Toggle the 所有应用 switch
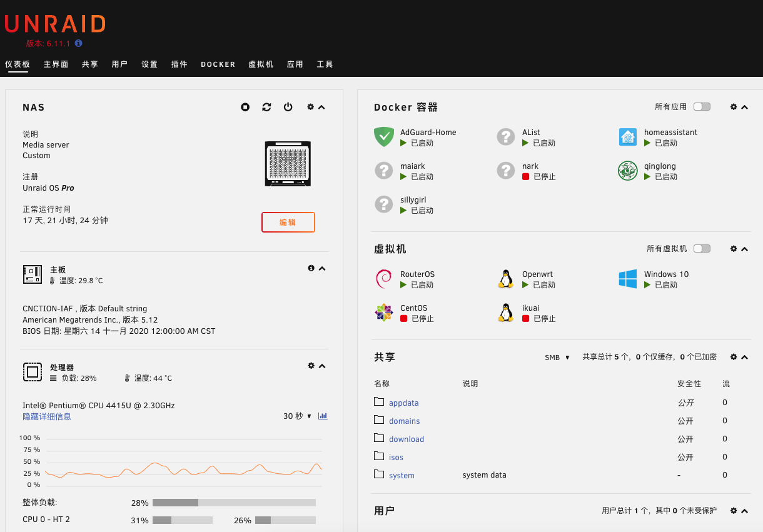The image size is (763, 532). click(x=702, y=107)
